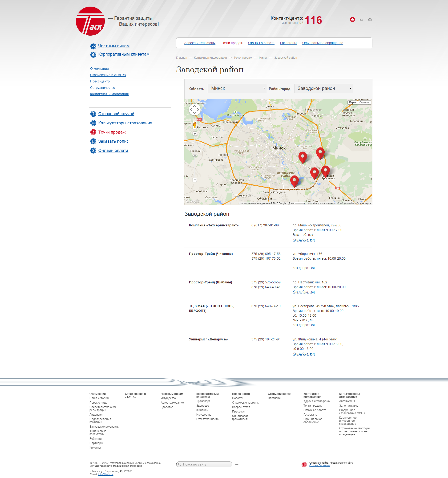
Task: Click the search magnifier icon in footer
Action: 180,465
